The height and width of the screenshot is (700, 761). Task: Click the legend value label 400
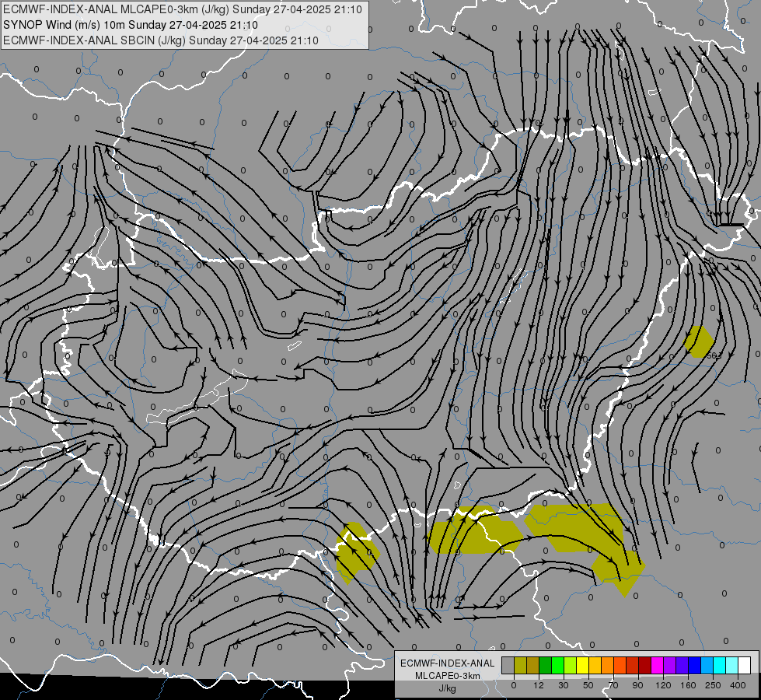click(738, 685)
